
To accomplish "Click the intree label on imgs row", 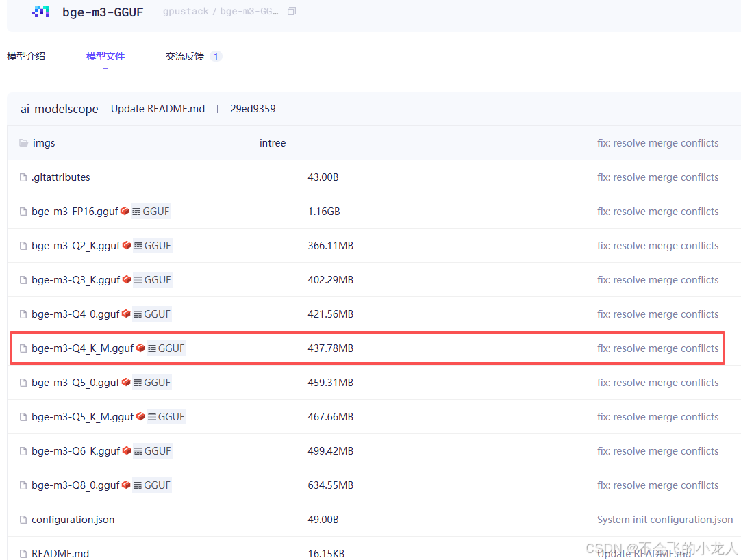I will coord(273,142).
